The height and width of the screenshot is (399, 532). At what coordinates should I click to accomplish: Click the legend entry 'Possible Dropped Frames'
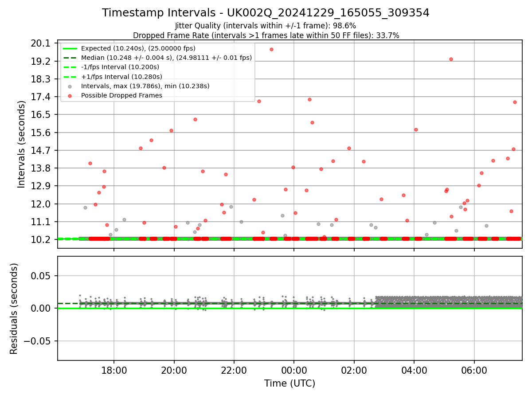121,95
